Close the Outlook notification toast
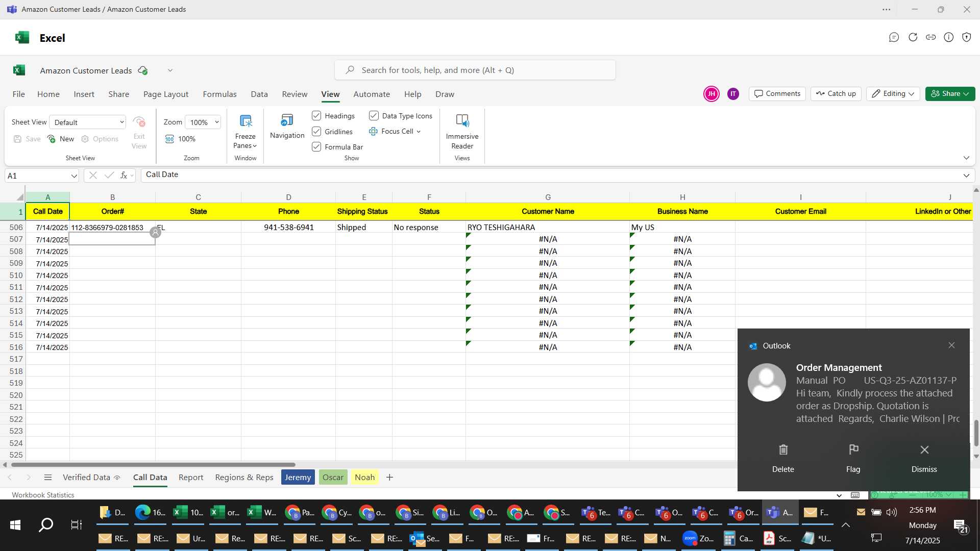 (951, 345)
